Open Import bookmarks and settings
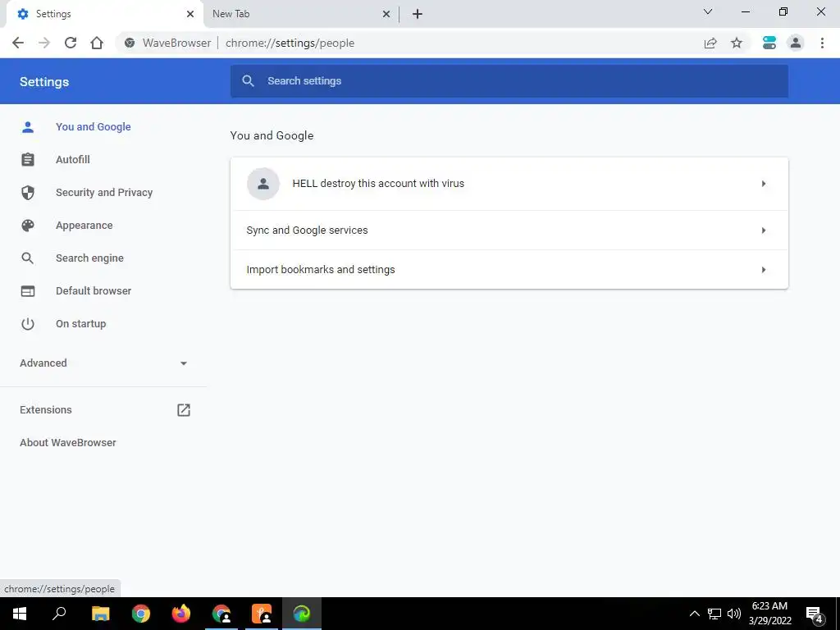The image size is (840, 630). point(509,269)
